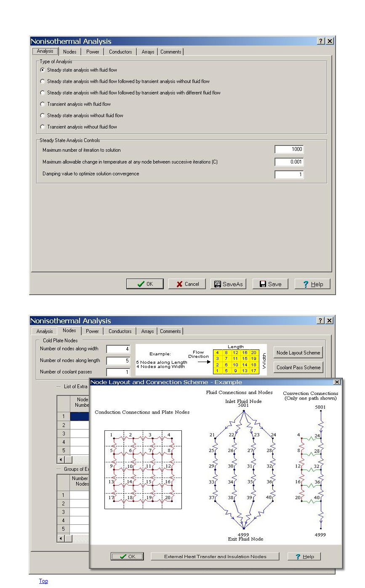
Task: Click the damping value input field
Action: (289, 175)
